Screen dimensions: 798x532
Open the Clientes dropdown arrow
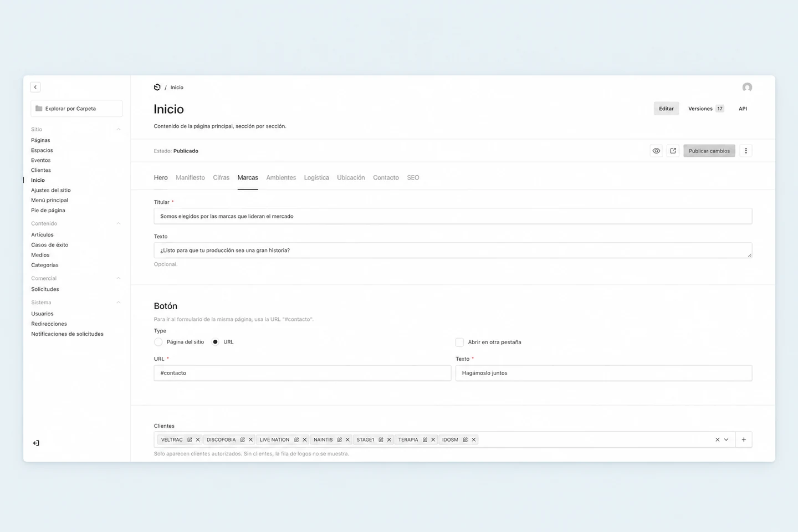[727, 439]
